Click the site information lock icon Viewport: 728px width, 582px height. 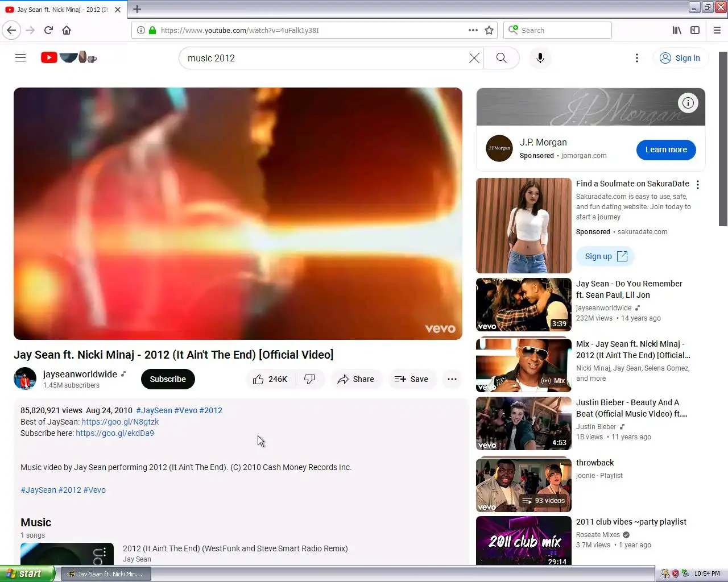pyautogui.click(x=152, y=30)
